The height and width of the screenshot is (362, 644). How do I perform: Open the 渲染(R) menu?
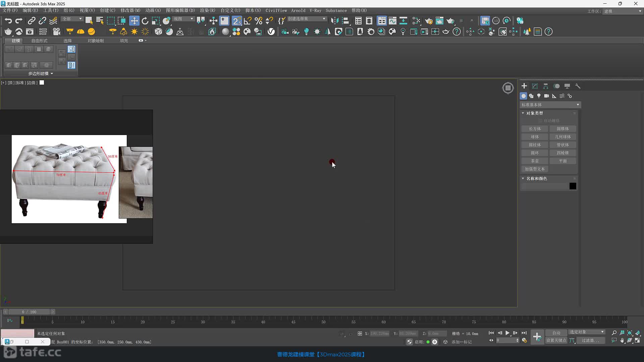(x=208, y=10)
